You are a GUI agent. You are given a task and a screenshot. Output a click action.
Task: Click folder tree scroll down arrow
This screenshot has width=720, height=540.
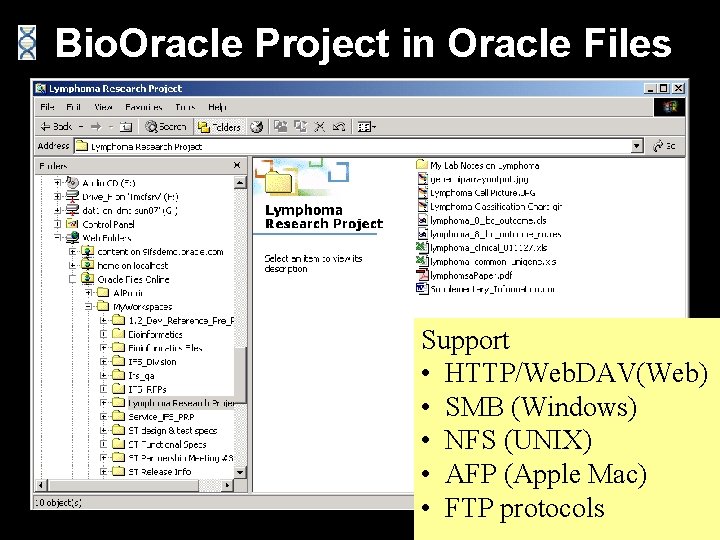(x=240, y=472)
